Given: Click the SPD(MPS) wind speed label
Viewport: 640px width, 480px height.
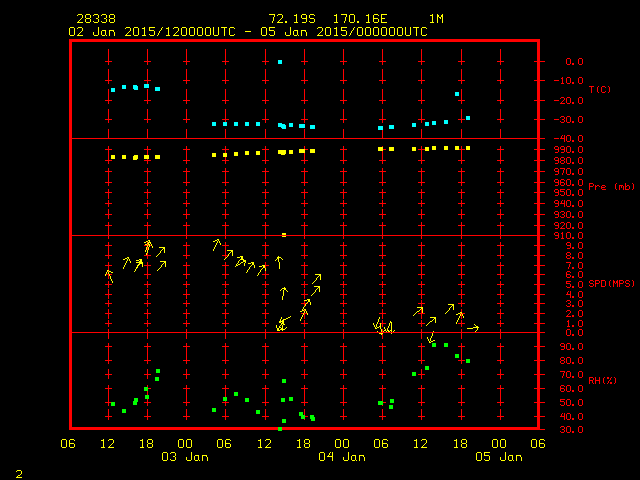Looking at the screenshot, I should click(612, 284).
